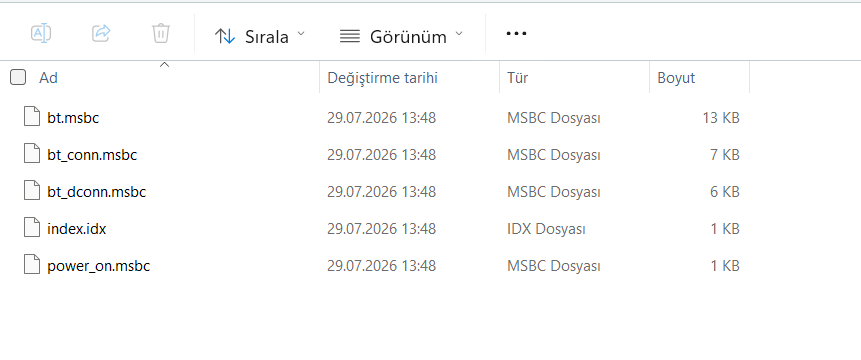Viewport: 861px width, 360px height.
Task: Select the index.idx file name
Action: coord(77,229)
